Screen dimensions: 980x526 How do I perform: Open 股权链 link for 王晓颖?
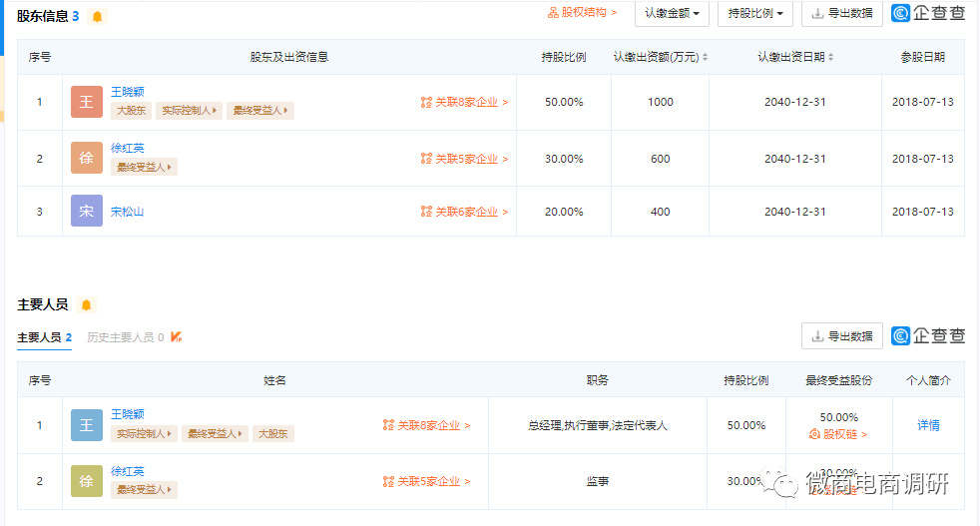pyautogui.click(x=838, y=435)
